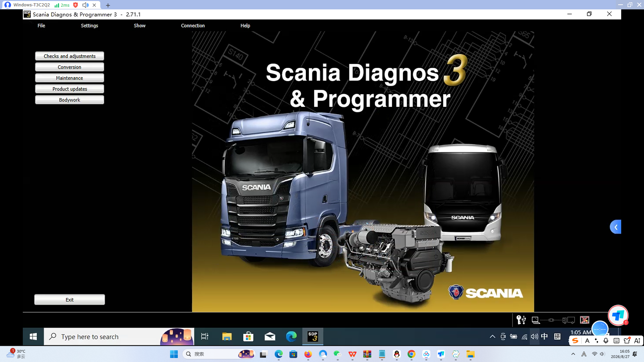Open the weather widget showing 30°C
Image resolution: width=644 pixels, height=362 pixels.
click(16, 354)
